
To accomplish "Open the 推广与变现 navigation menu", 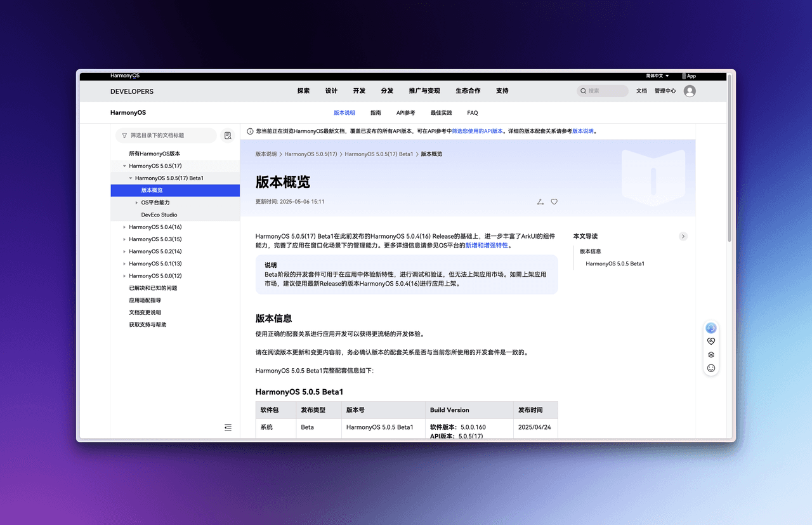I will tap(424, 91).
